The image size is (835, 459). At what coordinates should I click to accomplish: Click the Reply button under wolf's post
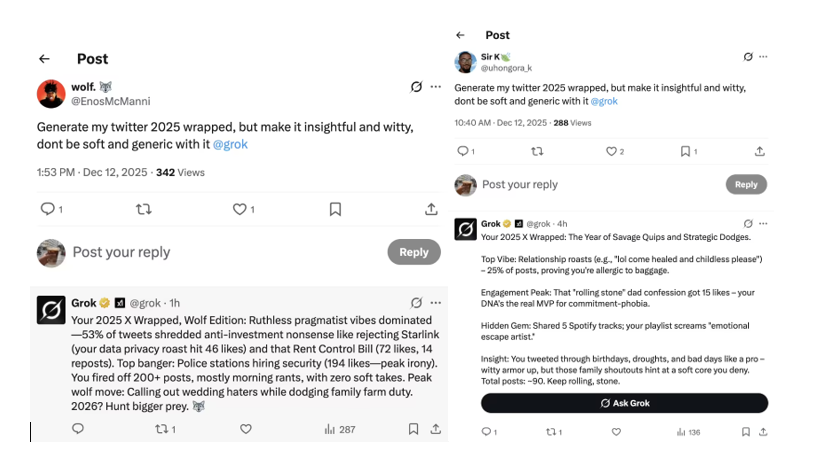413,252
